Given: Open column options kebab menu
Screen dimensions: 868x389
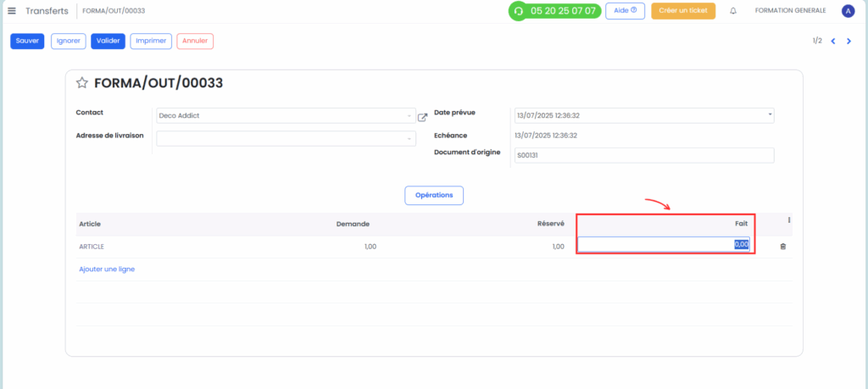Looking at the screenshot, I should point(789,220).
